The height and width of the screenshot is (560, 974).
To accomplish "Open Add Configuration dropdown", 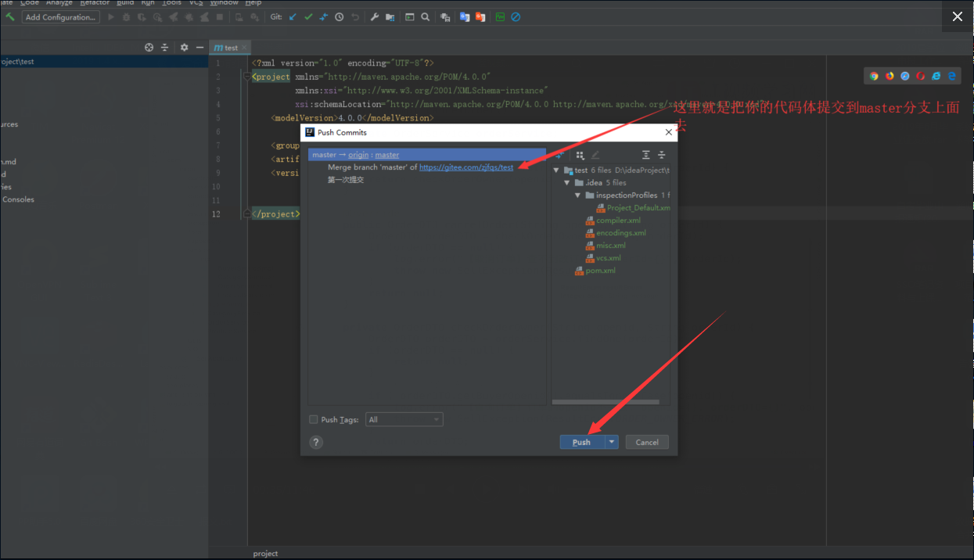I will pos(60,16).
